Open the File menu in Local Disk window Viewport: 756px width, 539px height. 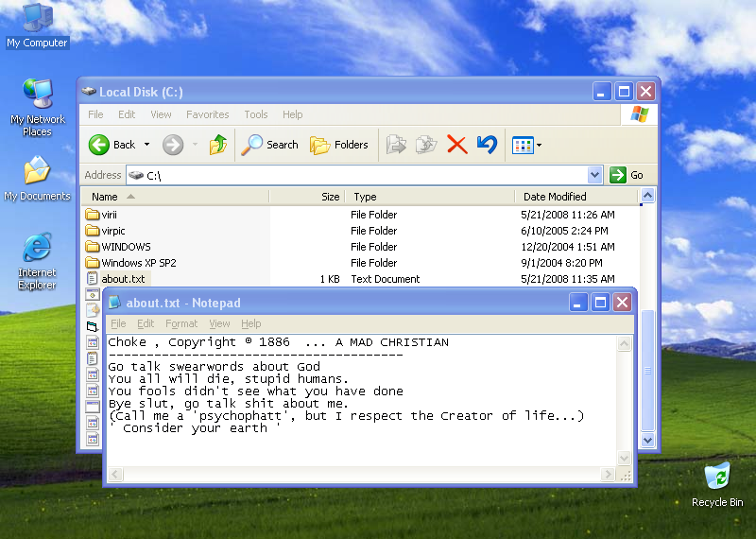[95, 114]
